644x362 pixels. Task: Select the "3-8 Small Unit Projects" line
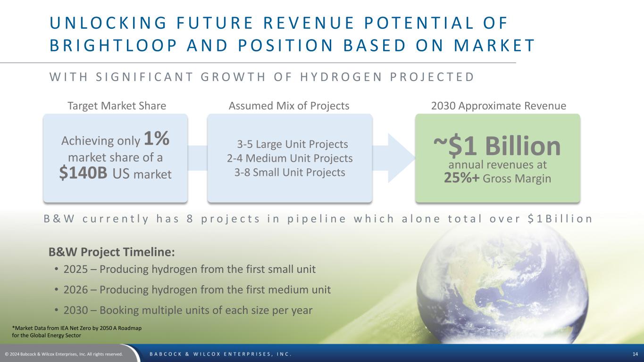coord(290,173)
